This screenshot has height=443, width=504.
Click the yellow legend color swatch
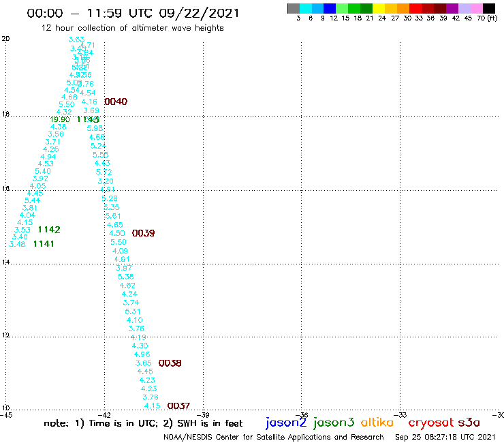379,9
